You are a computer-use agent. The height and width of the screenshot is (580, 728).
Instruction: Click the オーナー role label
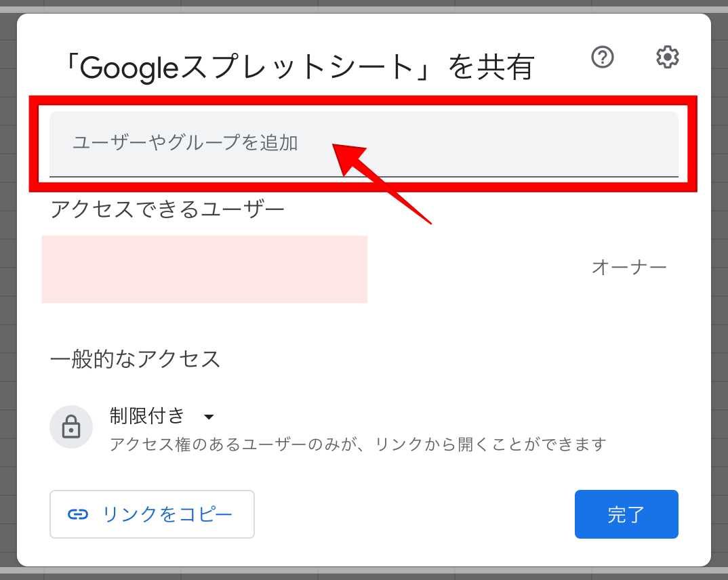point(629,267)
